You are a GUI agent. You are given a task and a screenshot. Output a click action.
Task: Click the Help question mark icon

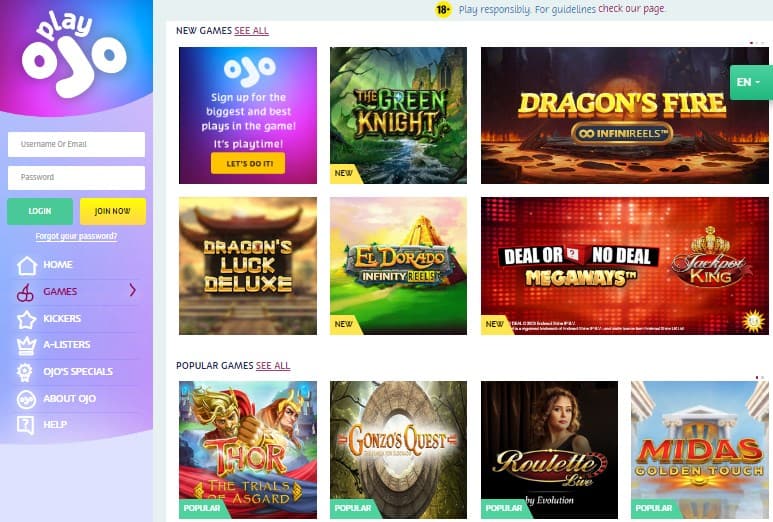[25, 425]
